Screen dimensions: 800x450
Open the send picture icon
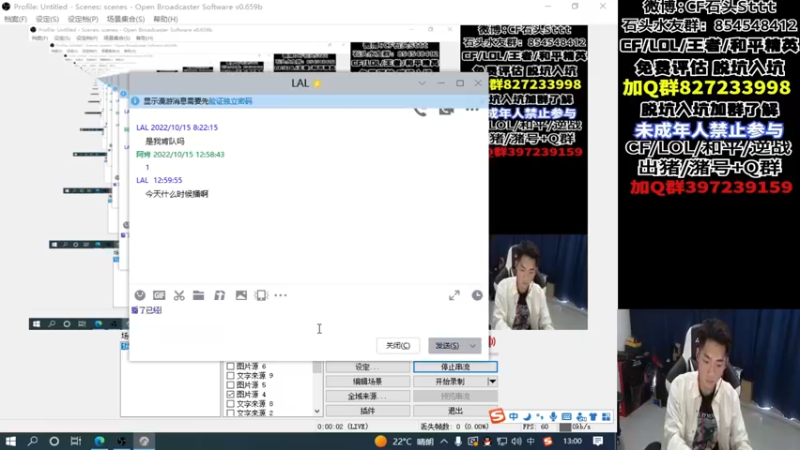[241, 295]
